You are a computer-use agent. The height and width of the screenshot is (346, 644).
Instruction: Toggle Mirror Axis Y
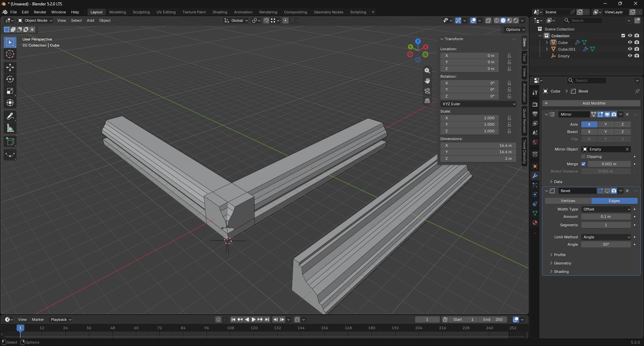coord(606,124)
